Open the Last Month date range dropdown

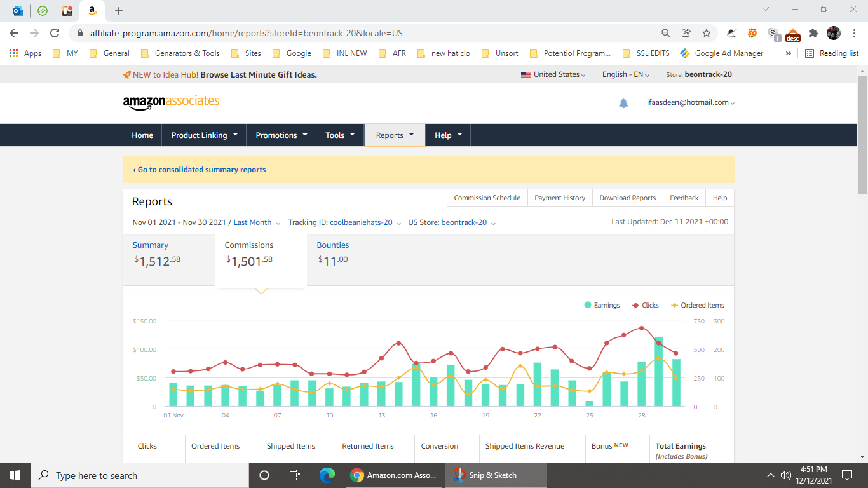click(x=257, y=222)
